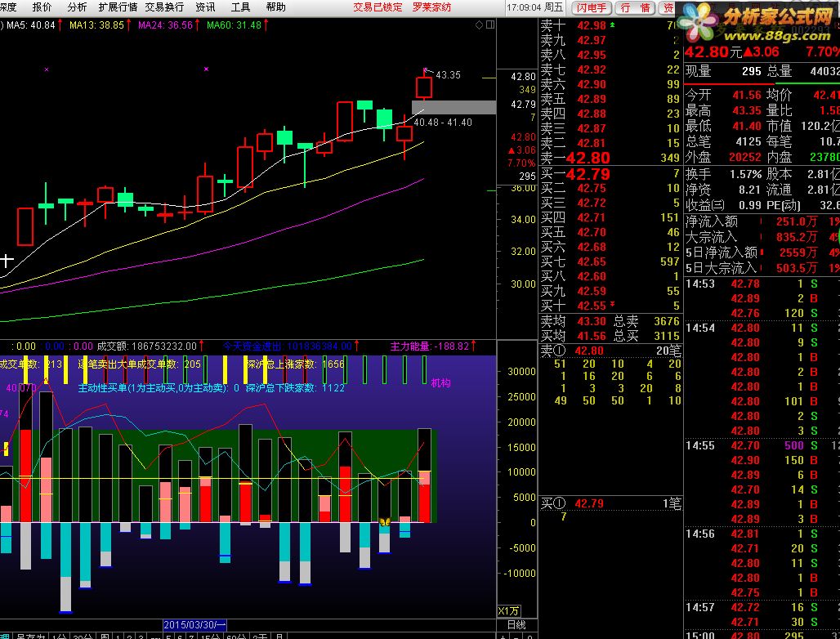This screenshot has width=840, height=639.
Task: Click the 总卖 value 3676
Action: 667,321
